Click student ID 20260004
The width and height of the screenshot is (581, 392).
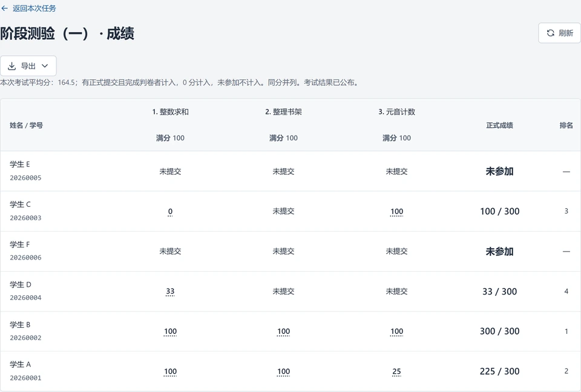coord(25,298)
